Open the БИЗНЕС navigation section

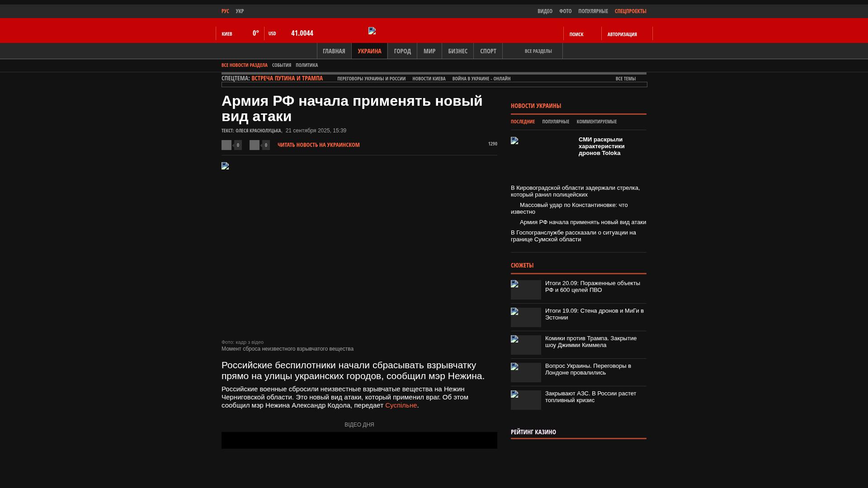pos(458,51)
